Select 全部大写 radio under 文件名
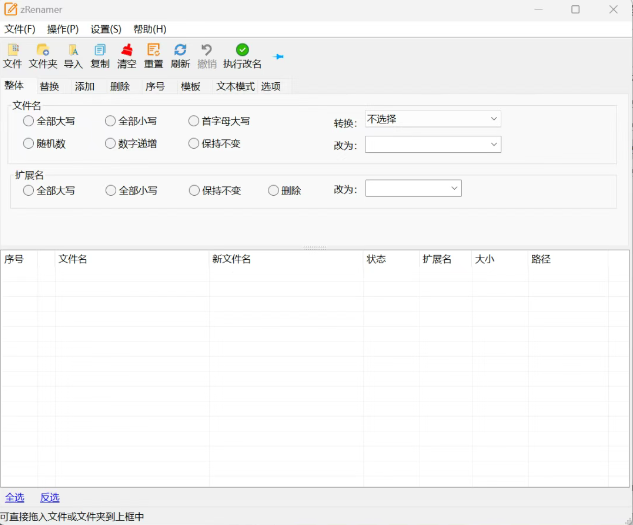633x525 pixels. click(28, 121)
